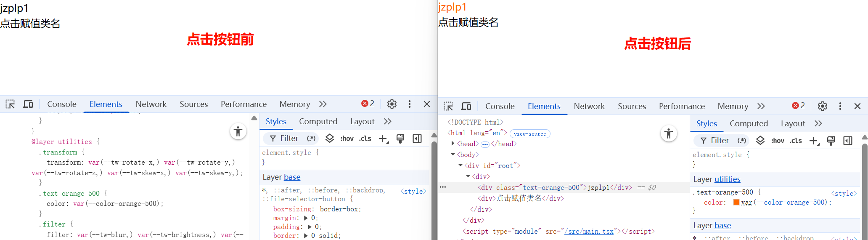Click view-source badge next to html tag

[x=530, y=133]
